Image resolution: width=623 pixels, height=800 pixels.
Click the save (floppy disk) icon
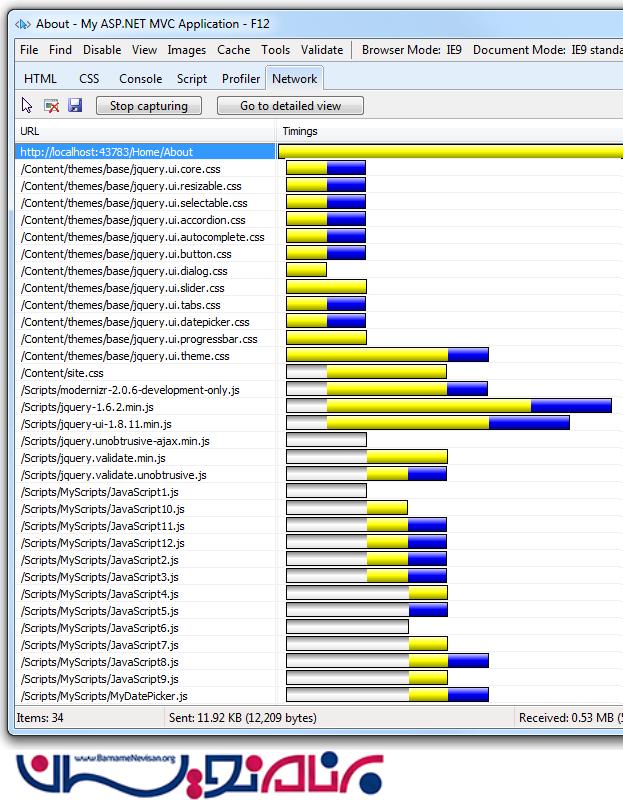coord(74,105)
